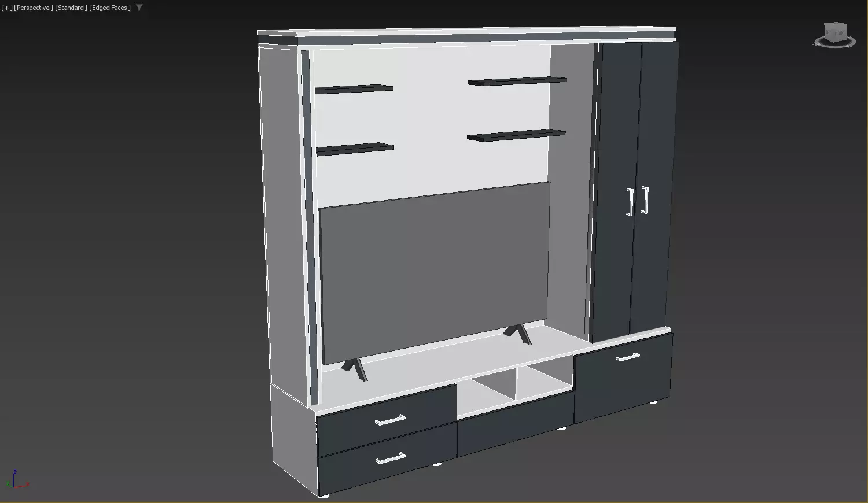868x503 pixels.
Task: Click the viewport filter funnel icon
Action: click(x=139, y=8)
